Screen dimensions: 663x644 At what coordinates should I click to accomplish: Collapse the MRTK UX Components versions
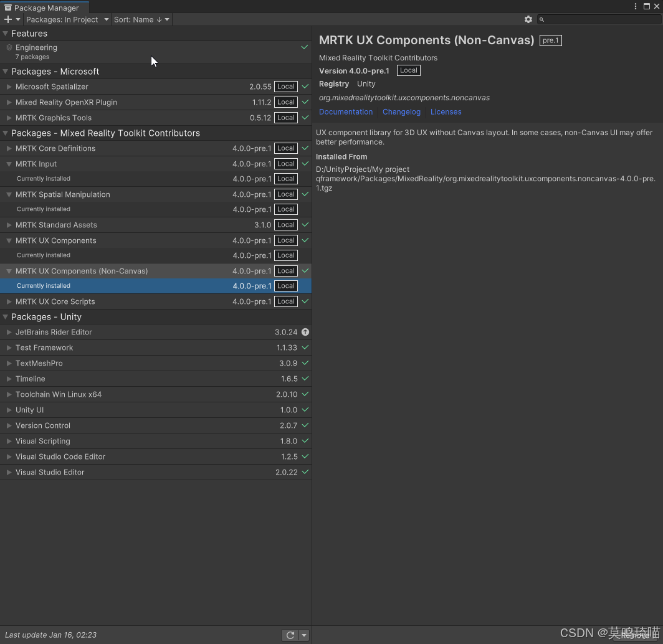9,240
